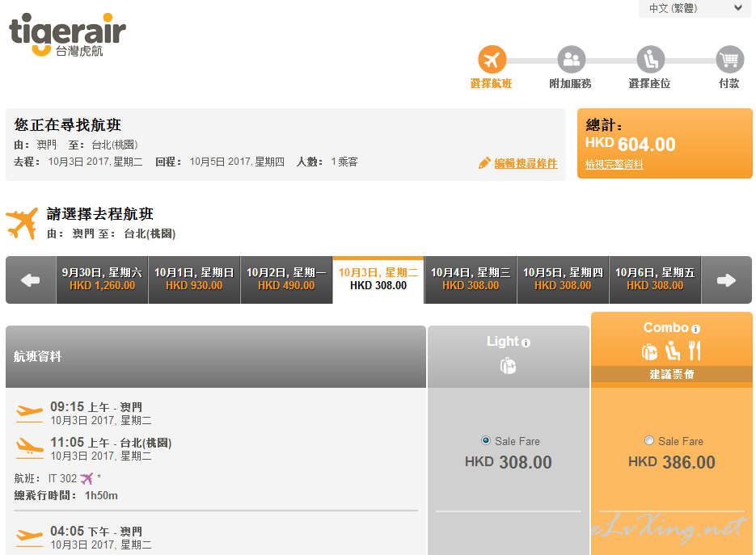
Task: Click the 回程 10月5日 2017 return date
Action: click(x=220, y=162)
